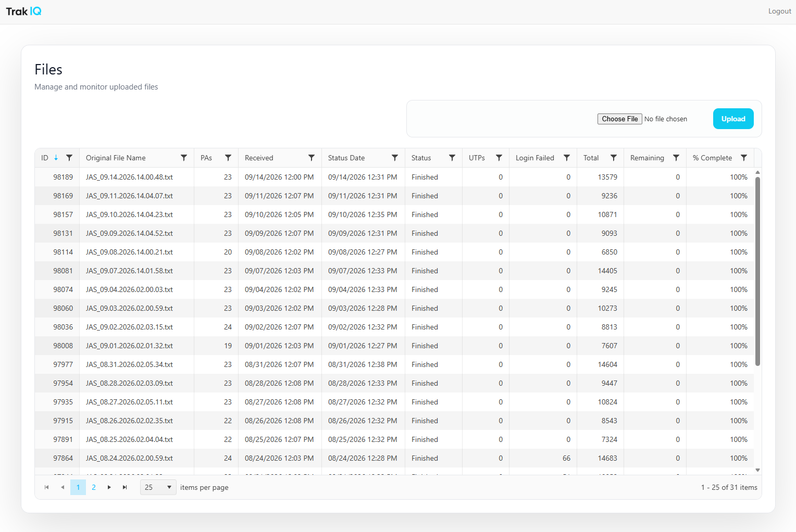This screenshot has height=532, width=796.
Task: Click the table vertical scrollbar thumb
Action: 757,271
